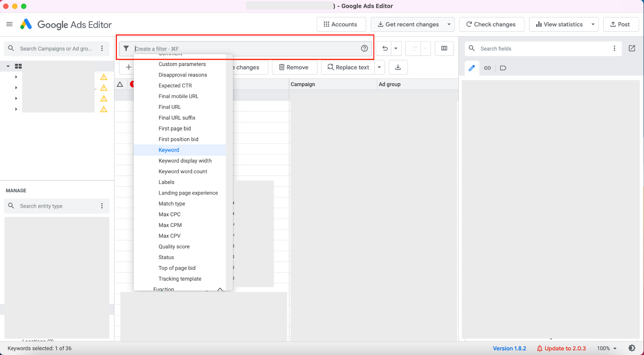Select the pencil edit tab icon
Screen dimensions: 644x355
coord(472,68)
